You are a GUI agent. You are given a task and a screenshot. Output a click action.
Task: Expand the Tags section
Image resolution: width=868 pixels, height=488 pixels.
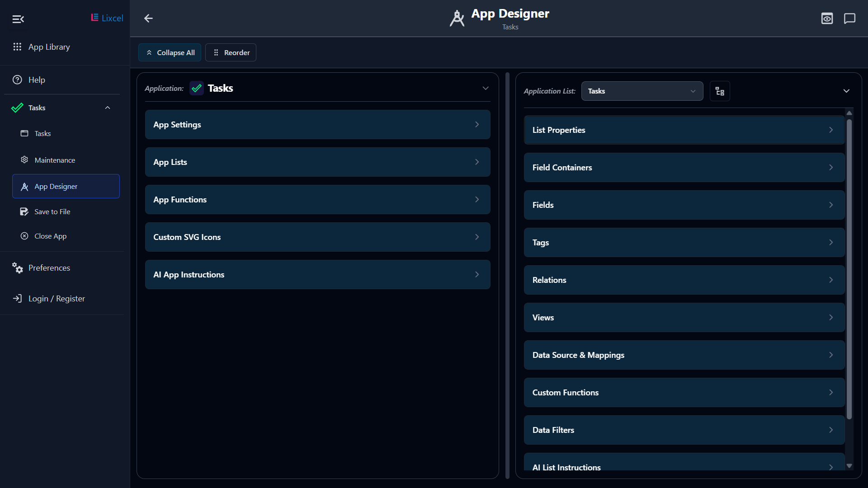coord(684,243)
